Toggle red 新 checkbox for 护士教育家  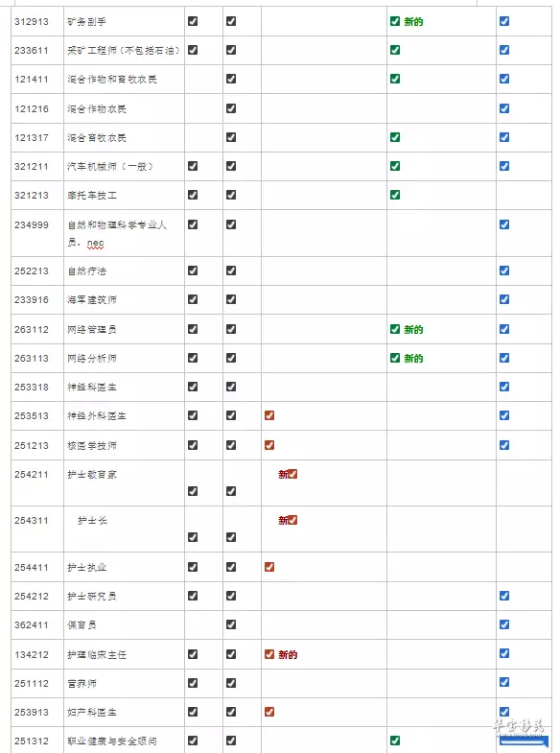292,474
